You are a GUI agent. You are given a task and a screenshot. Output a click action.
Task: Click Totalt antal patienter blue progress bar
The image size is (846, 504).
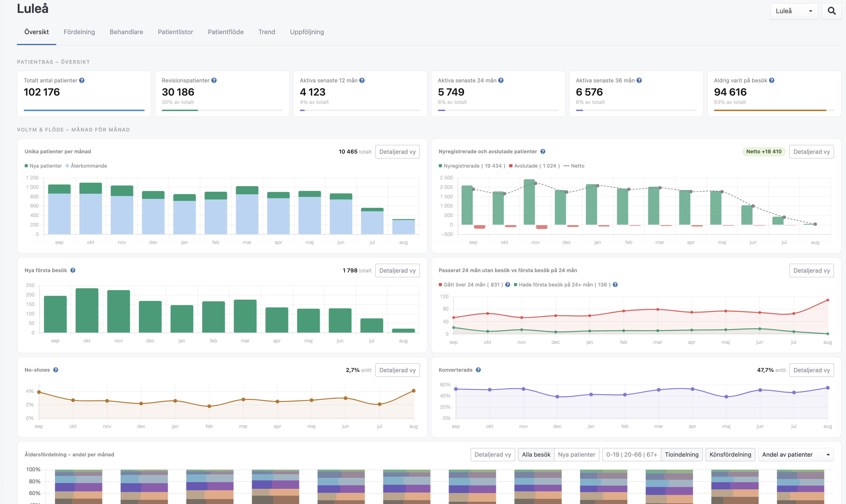[x=84, y=111]
